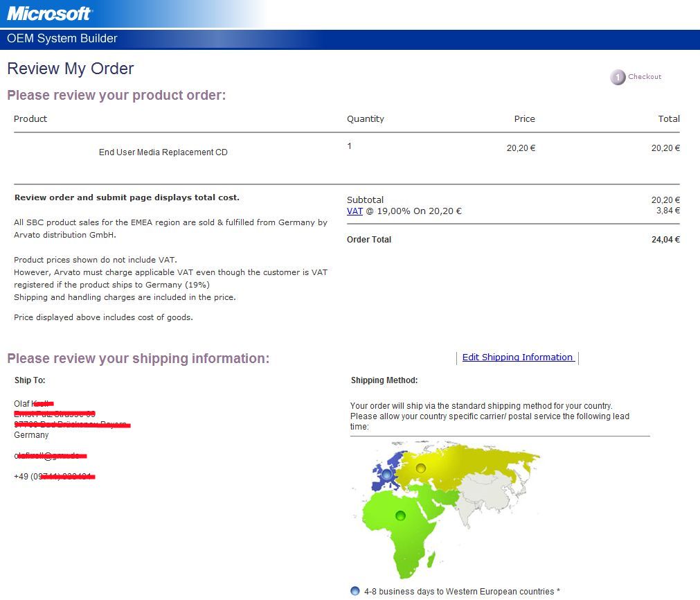Select the yellow dot on the Russia region
Image resolution: width=700 pixels, height=600 pixels.
[x=420, y=468]
